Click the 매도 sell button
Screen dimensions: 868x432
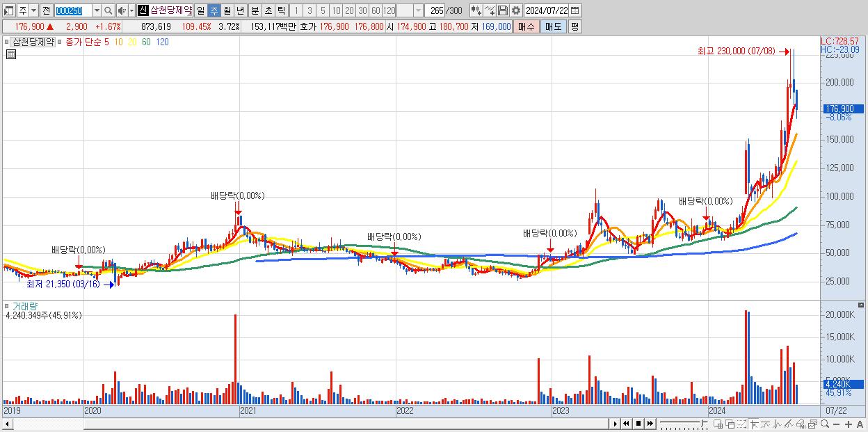[x=553, y=26]
